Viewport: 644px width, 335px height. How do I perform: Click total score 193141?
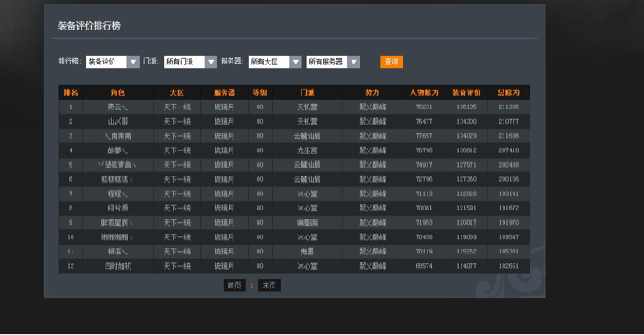[508, 193]
